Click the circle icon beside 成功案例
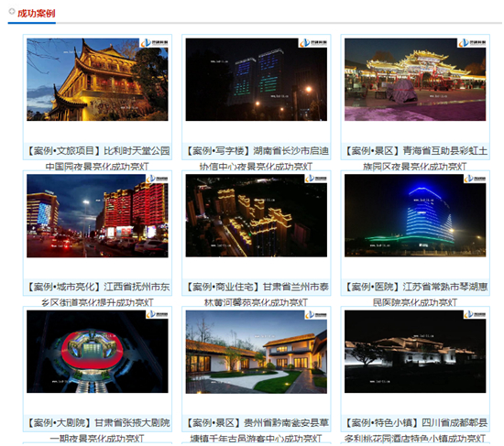This screenshot has height=446, width=504. click(12, 12)
